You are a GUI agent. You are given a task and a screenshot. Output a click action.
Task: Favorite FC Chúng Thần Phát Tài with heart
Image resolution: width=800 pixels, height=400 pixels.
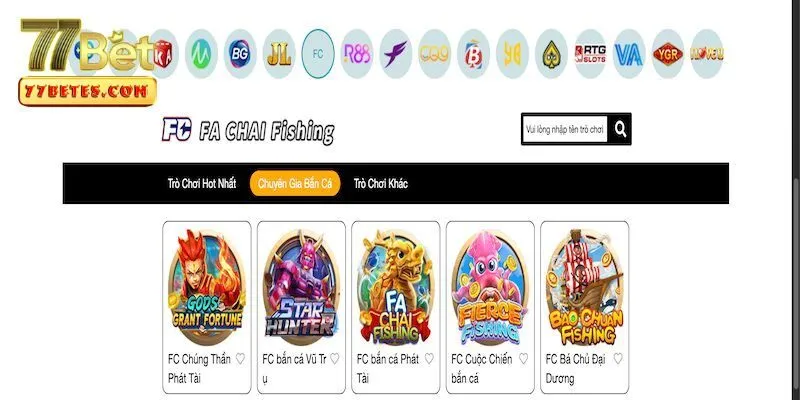tap(240, 359)
